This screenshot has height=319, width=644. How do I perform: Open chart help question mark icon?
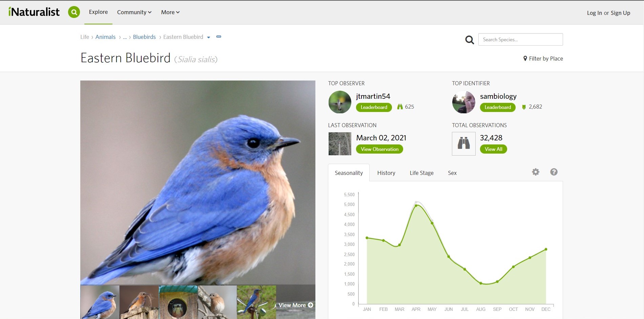[x=554, y=172]
